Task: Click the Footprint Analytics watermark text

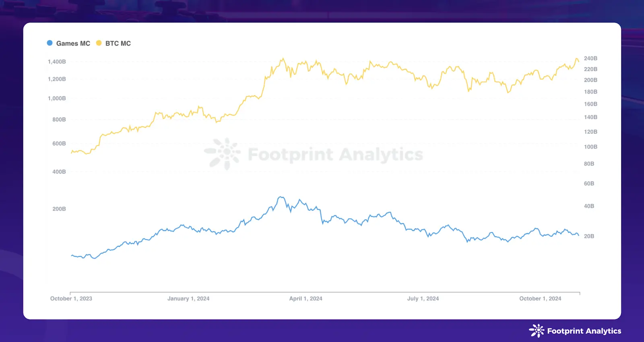Action: tap(335, 155)
